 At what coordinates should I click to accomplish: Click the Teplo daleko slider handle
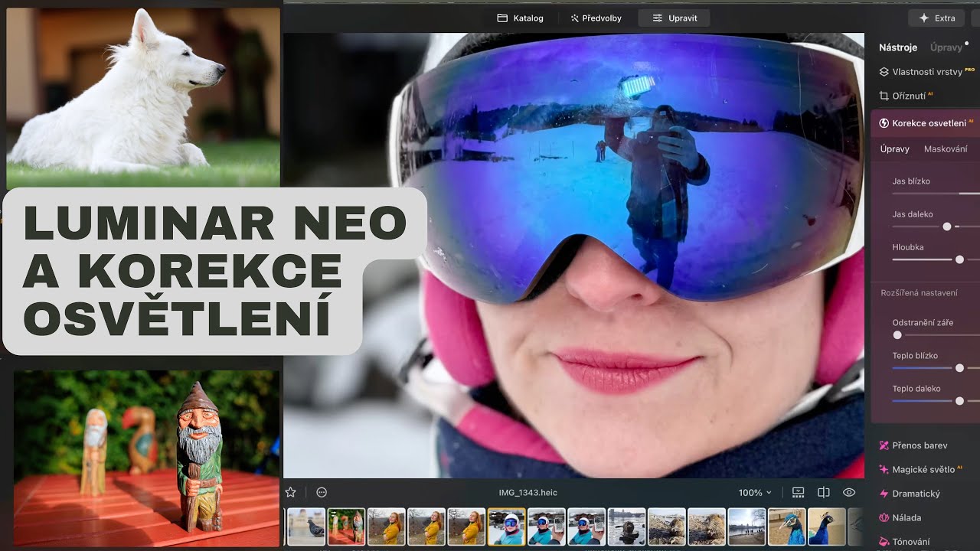click(x=959, y=401)
